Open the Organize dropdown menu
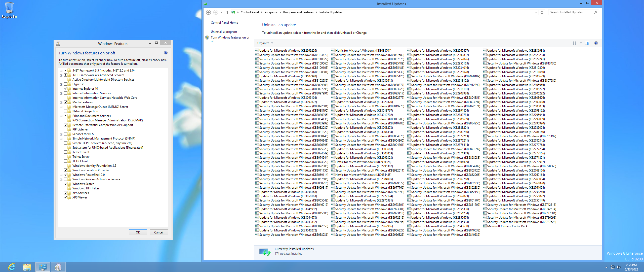Image resolution: width=644 pixels, height=272 pixels. (x=265, y=43)
